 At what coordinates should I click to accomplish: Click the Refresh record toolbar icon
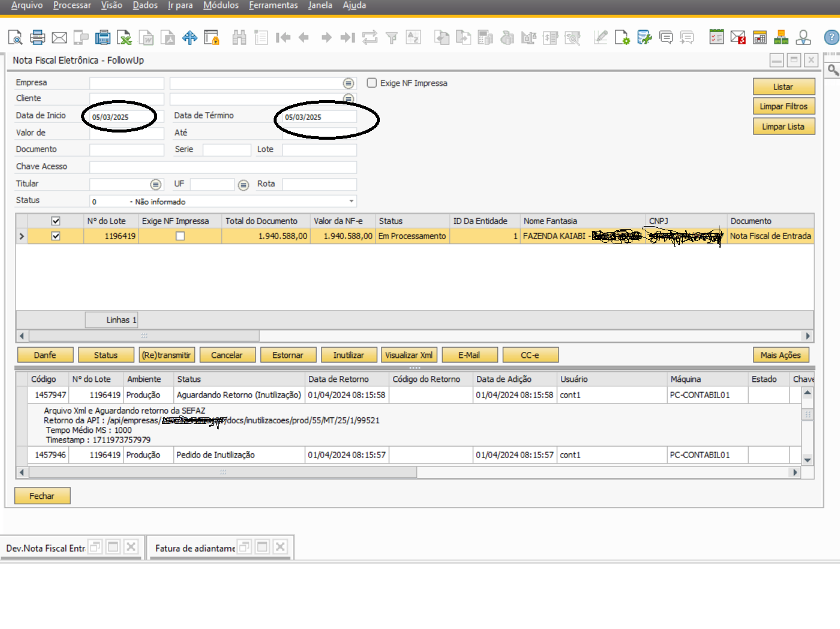[x=370, y=38]
